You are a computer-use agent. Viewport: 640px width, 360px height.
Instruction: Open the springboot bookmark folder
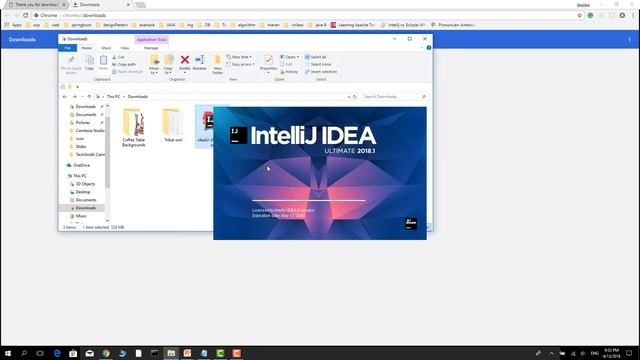pos(78,25)
